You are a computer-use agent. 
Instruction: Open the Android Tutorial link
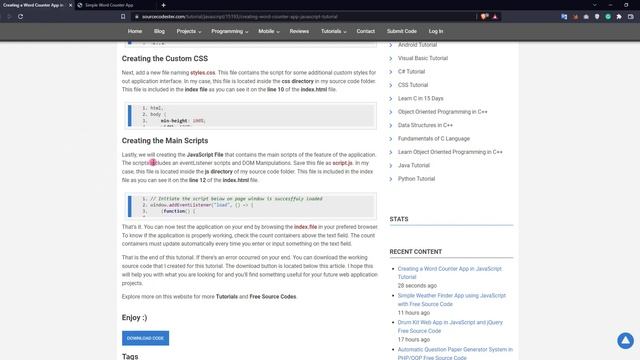[x=417, y=45]
